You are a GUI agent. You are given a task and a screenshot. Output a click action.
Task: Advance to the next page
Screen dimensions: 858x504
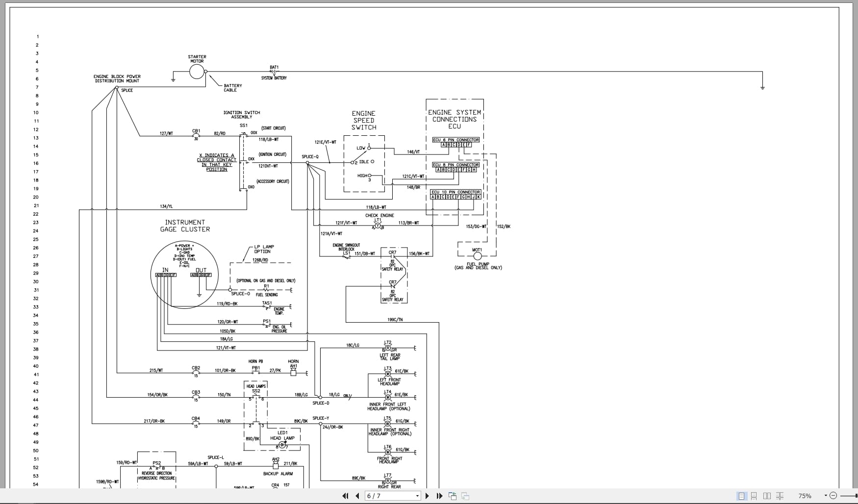[427, 496]
